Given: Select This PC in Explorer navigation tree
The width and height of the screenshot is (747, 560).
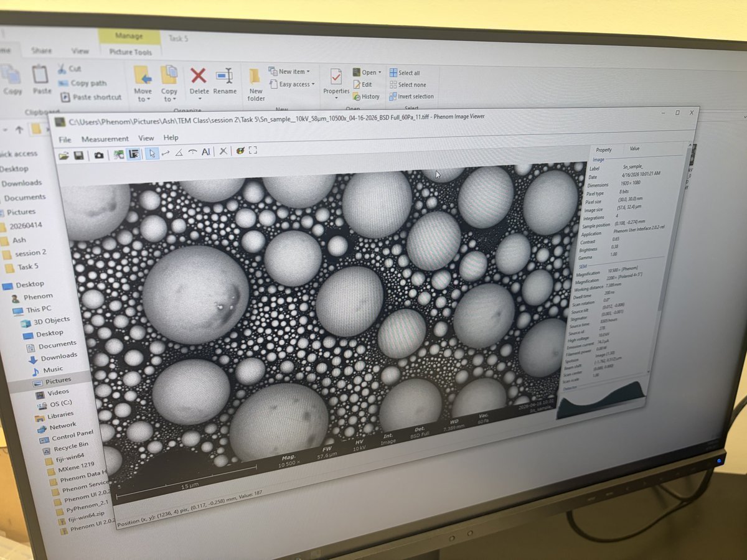Looking at the screenshot, I should [32, 309].
